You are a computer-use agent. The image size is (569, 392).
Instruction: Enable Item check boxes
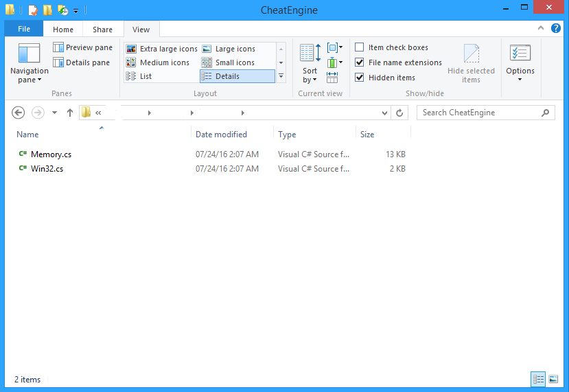[360, 47]
